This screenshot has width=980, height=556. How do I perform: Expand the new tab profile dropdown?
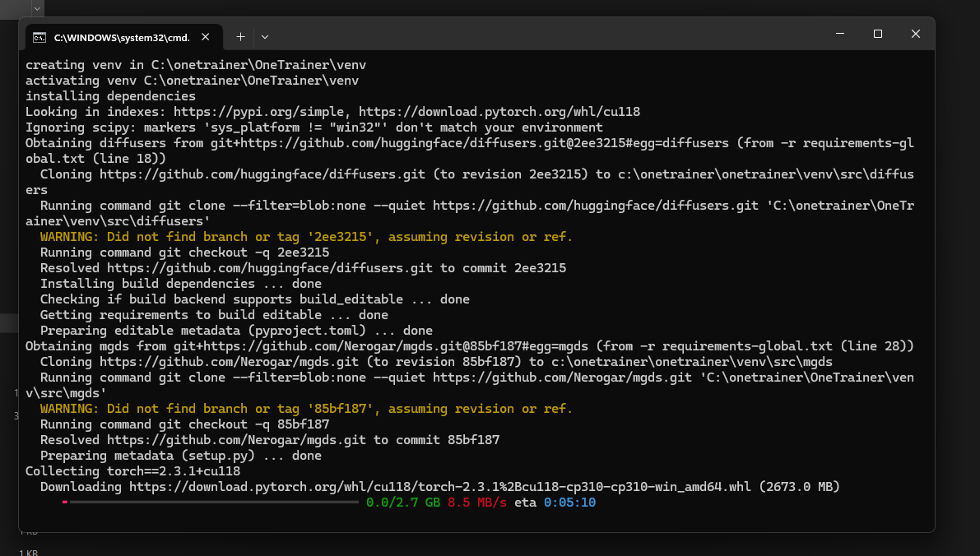coord(264,37)
